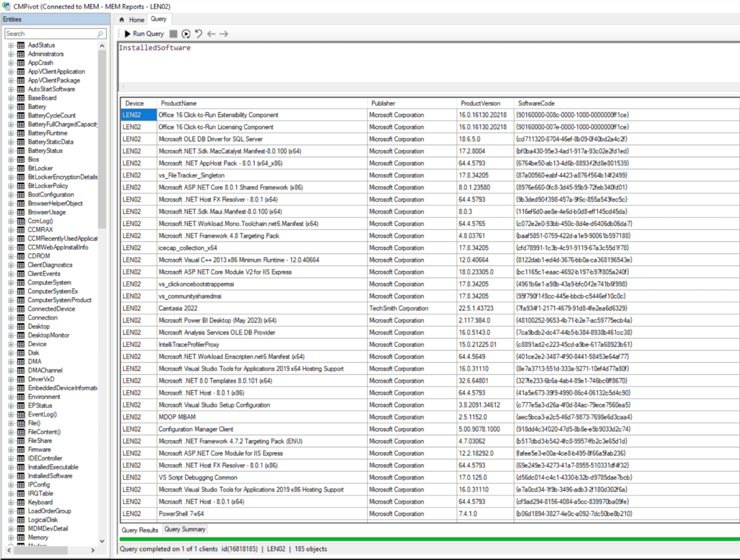
Task: Click the Desktop table icon
Action: pyautogui.click(x=21, y=326)
